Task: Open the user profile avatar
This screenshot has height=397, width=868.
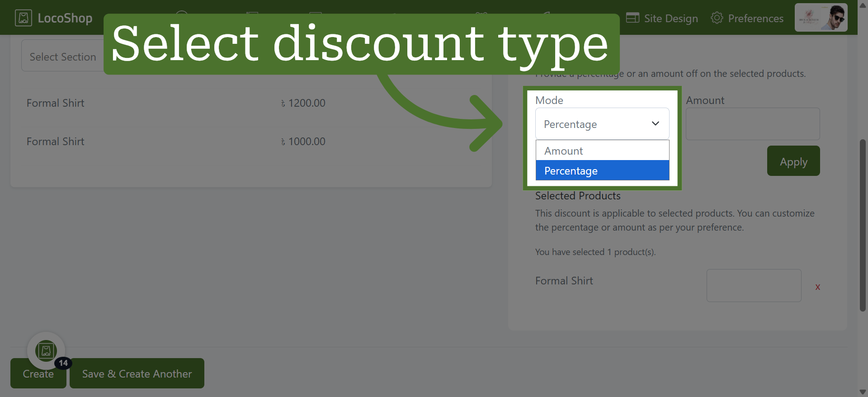Action: pyautogui.click(x=821, y=17)
